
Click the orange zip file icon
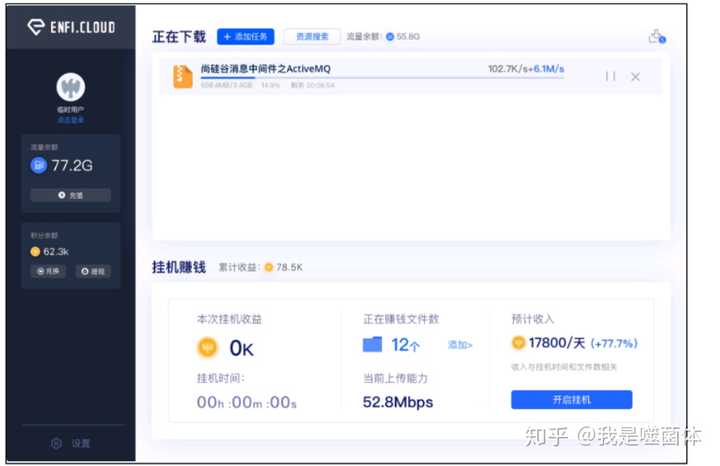click(x=183, y=76)
